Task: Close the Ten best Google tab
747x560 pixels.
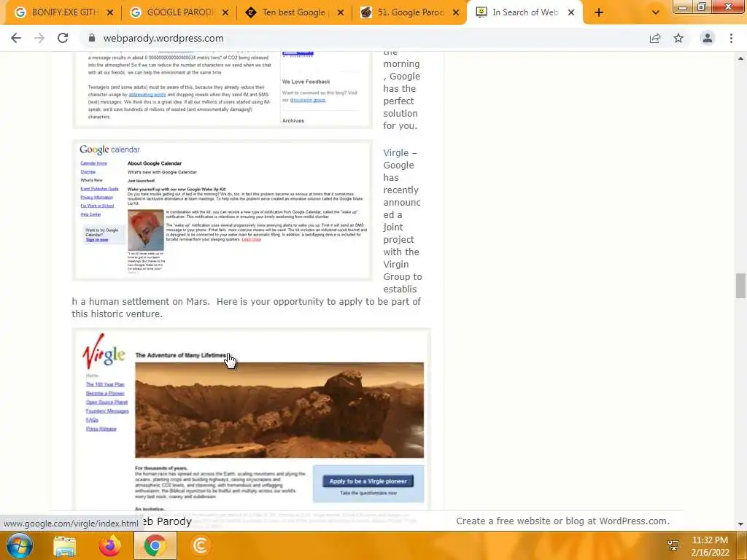Action: click(341, 12)
